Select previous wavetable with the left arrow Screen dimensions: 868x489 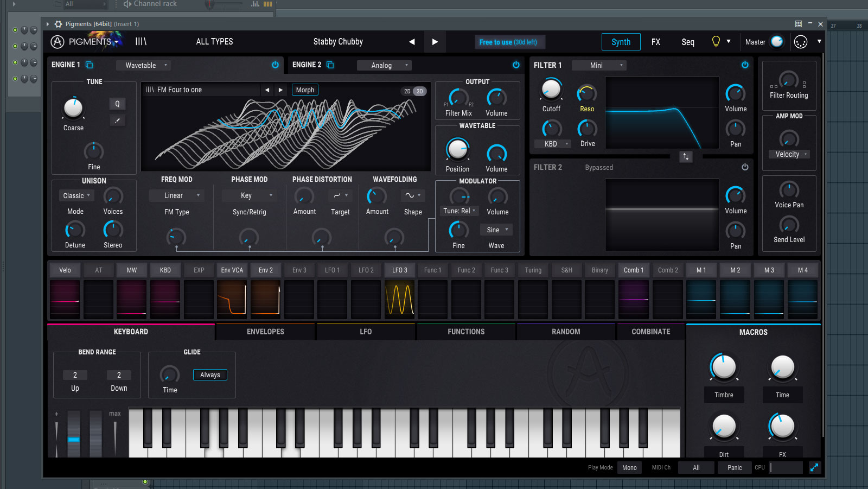(x=267, y=90)
